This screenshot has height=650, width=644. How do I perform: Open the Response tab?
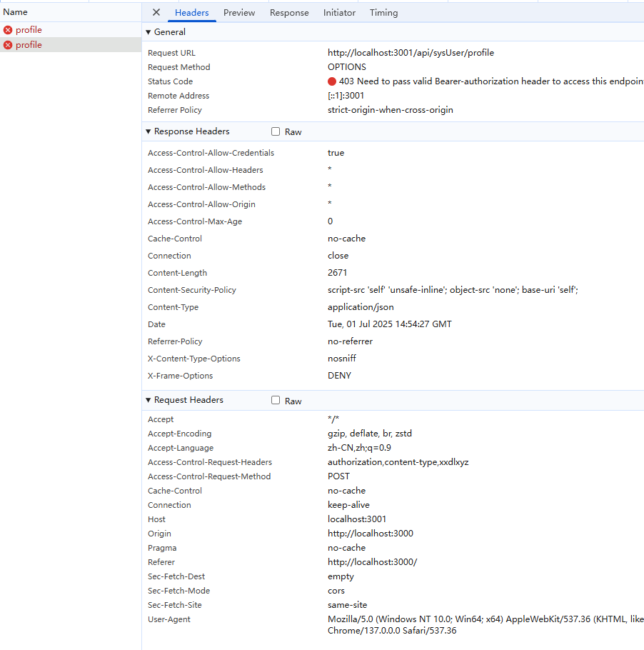(289, 13)
